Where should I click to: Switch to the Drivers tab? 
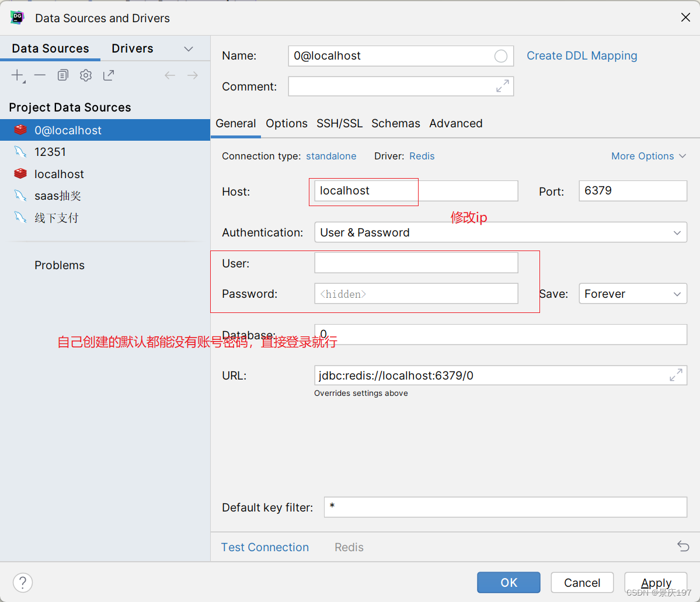point(132,48)
